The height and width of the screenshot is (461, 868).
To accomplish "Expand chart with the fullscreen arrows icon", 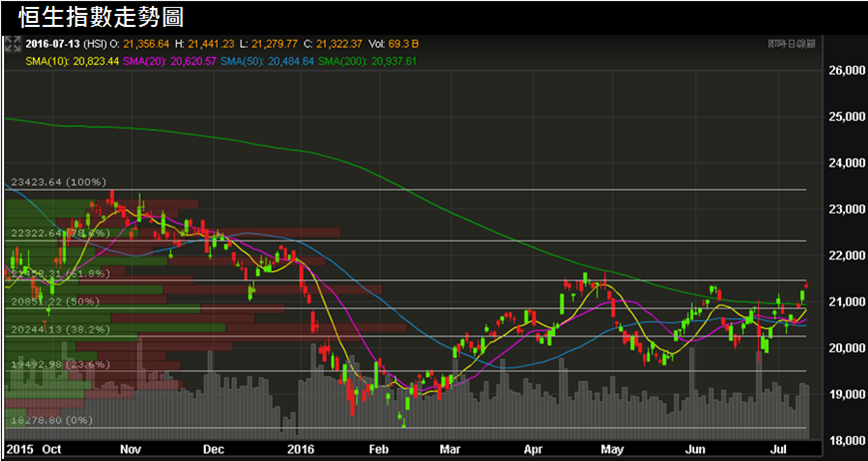I will click(x=12, y=45).
